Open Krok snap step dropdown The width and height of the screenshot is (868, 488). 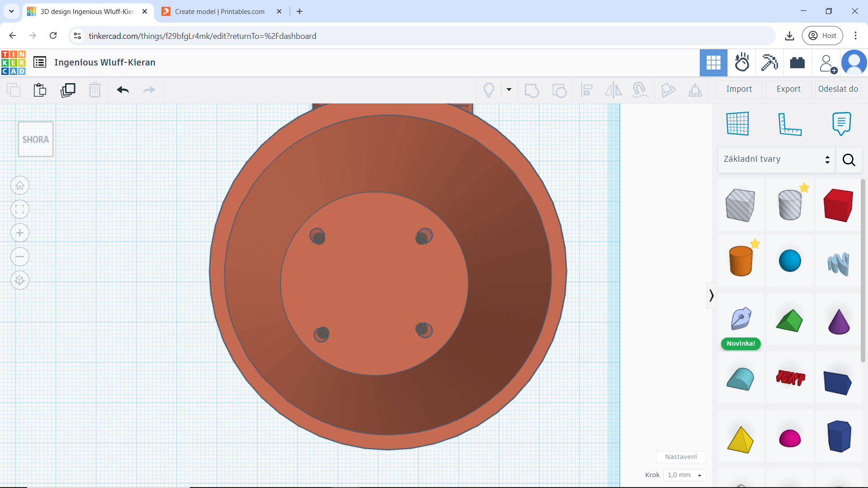click(x=684, y=475)
